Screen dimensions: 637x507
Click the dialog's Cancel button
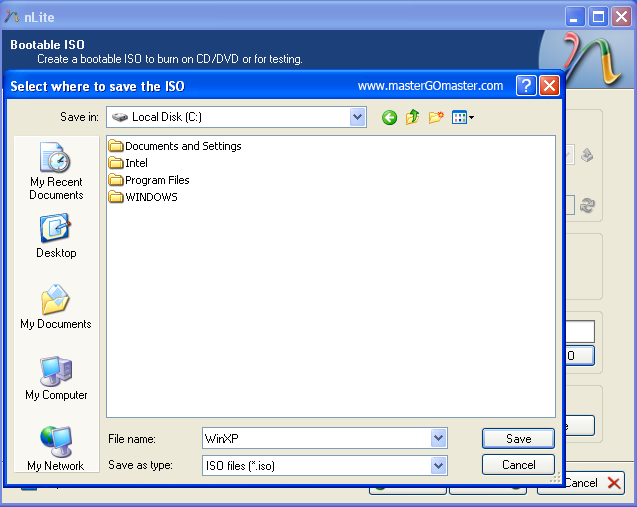coord(518,465)
